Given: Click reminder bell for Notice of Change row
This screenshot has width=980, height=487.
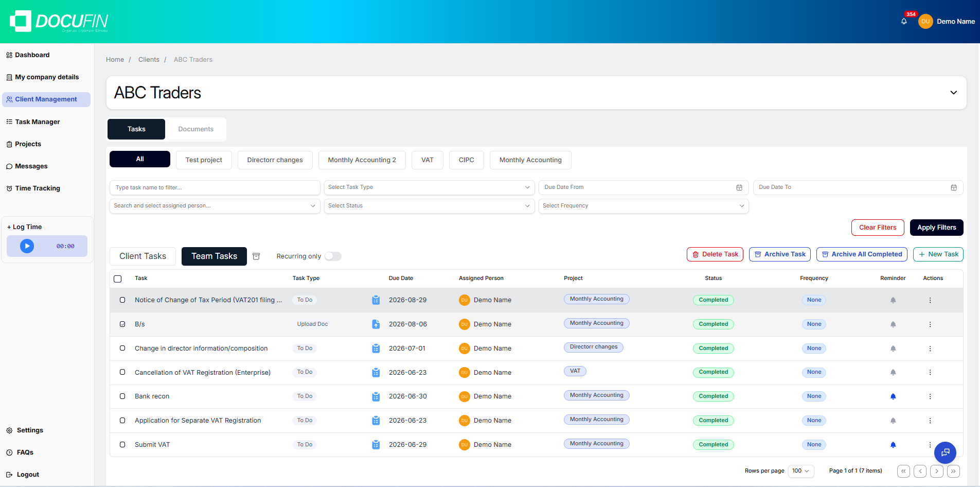Looking at the screenshot, I should click(x=893, y=300).
